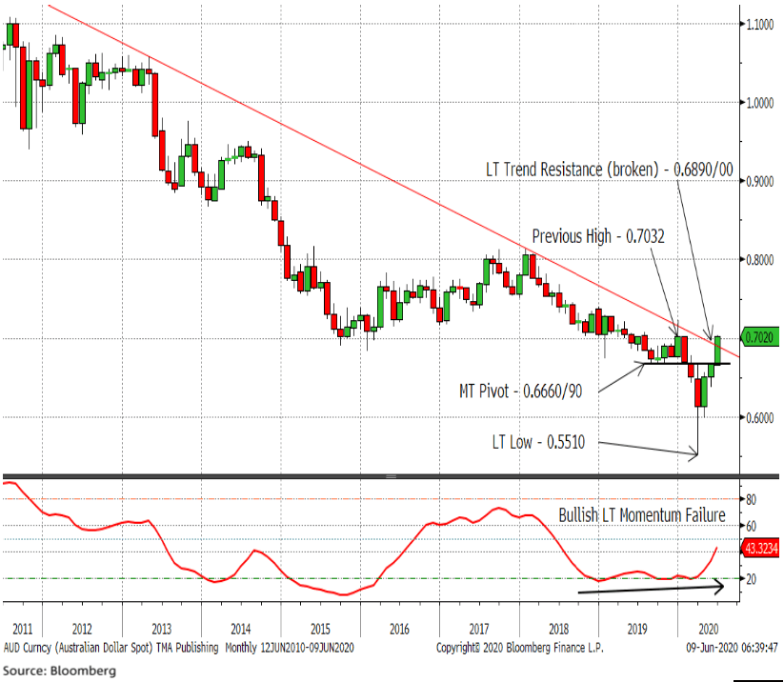Select the Bullish LT Momentum Failure text
The width and height of the screenshot is (784, 682).
[641, 515]
